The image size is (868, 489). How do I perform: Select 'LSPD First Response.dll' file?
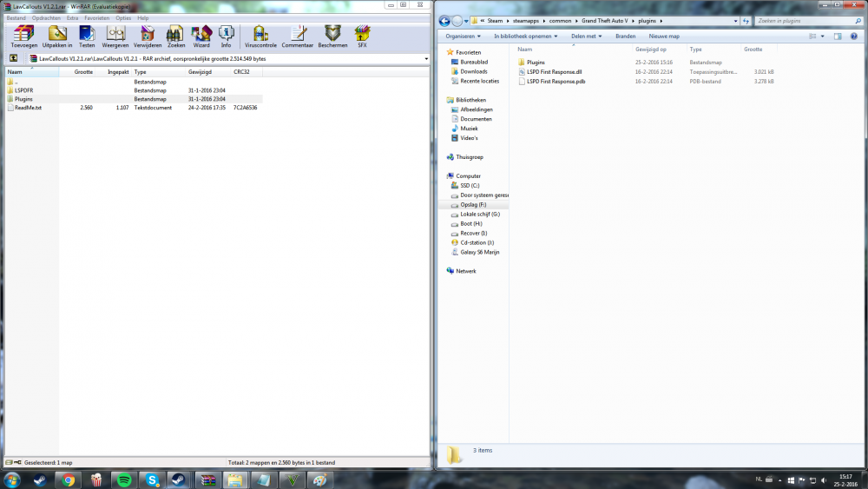pyautogui.click(x=554, y=72)
